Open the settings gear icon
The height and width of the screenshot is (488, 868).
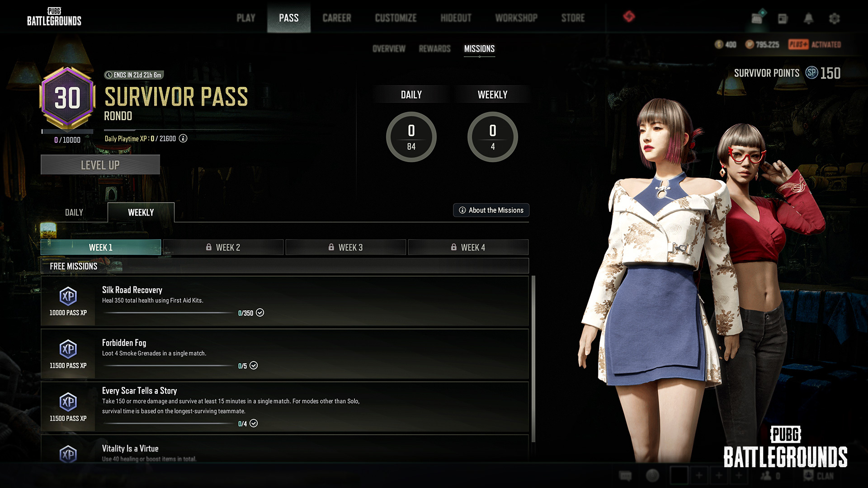tap(834, 19)
